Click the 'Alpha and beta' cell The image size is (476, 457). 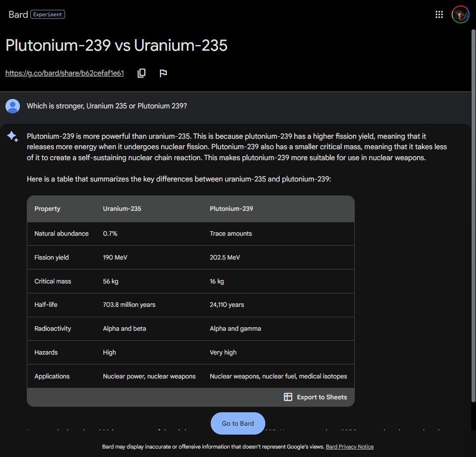124,329
